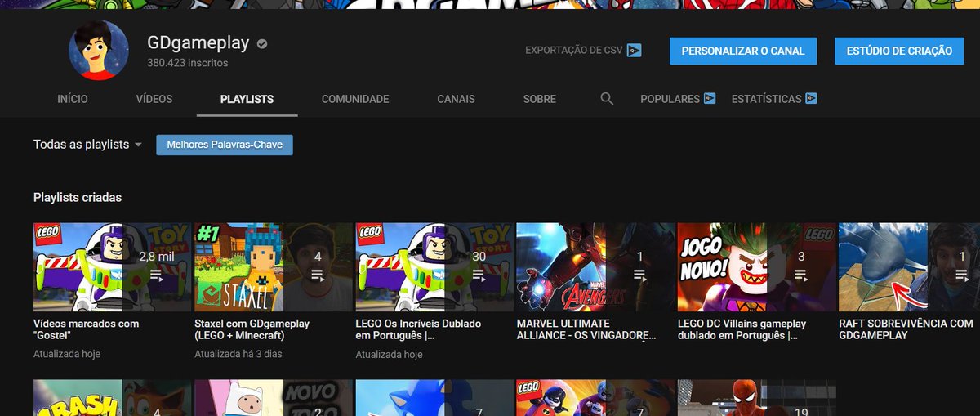Click the Spider-Man playlist thumbnail with 19 videos
Screen dimensions: 980x416
(x=757, y=397)
